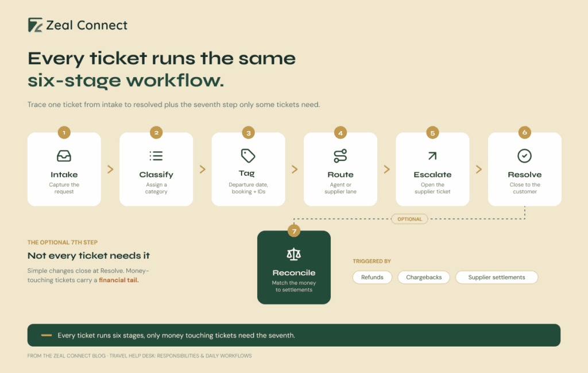588x373 pixels.
Task: Click 'THE OPTIONAL 7TH STEP' label
Action: coord(63,243)
